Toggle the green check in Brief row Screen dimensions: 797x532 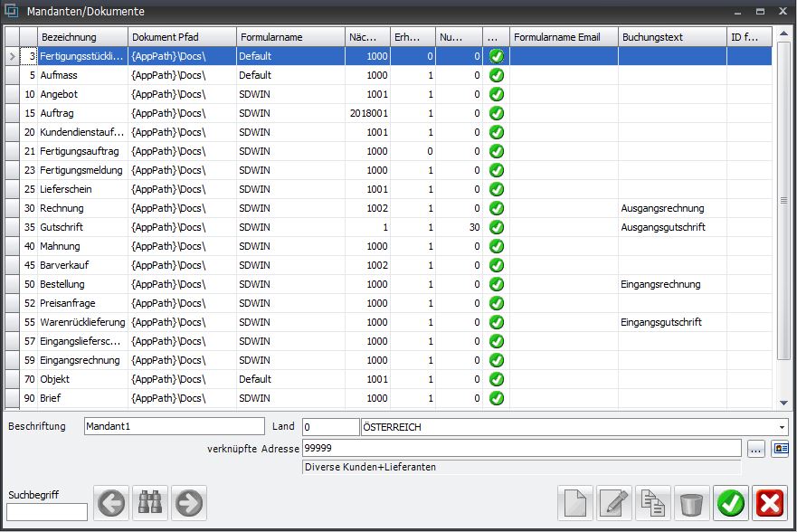pos(496,398)
